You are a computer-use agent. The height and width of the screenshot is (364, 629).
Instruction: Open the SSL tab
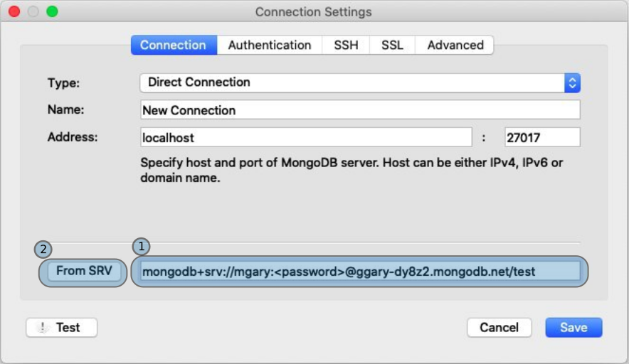pos(392,45)
